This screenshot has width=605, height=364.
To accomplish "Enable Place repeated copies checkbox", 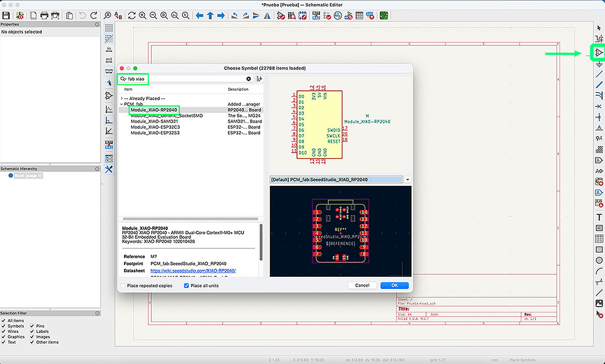I will click(x=123, y=286).
